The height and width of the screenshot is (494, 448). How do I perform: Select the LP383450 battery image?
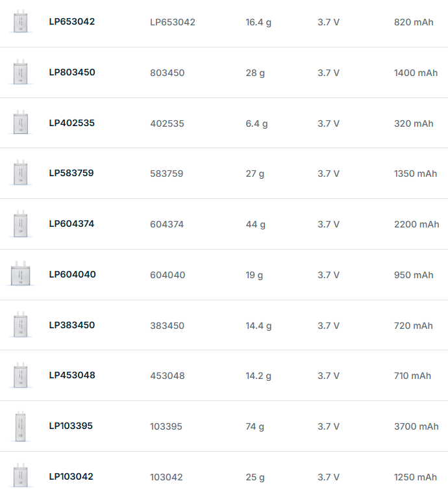coord(21,325)
